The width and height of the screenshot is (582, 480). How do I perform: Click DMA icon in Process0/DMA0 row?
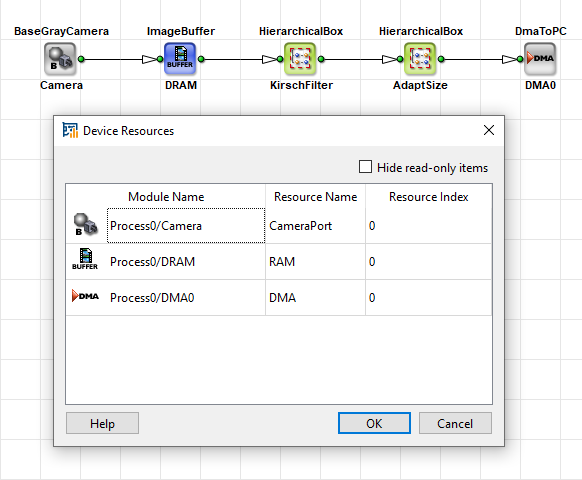coord(85,296)
